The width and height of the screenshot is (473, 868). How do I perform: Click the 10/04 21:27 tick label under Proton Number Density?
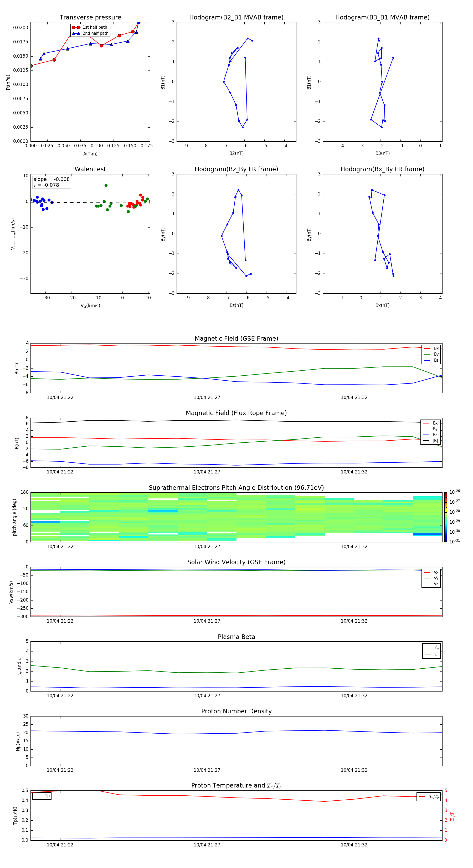[x=207, y=770]
